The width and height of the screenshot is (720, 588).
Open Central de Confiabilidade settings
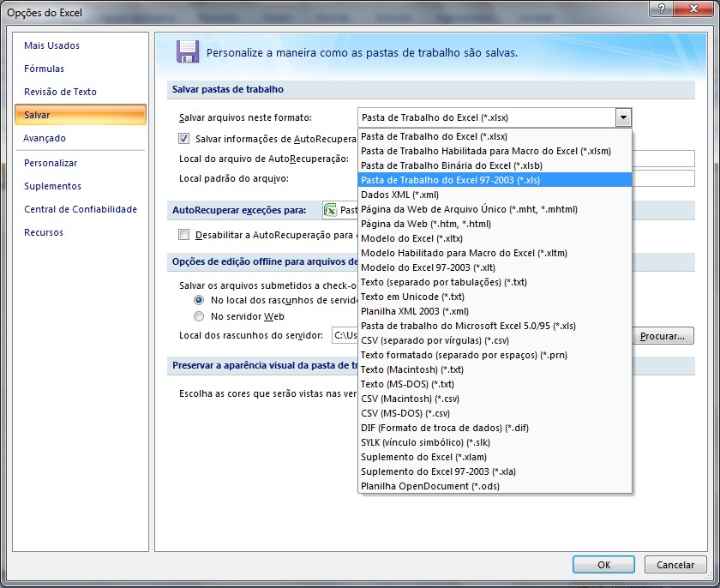81,209
